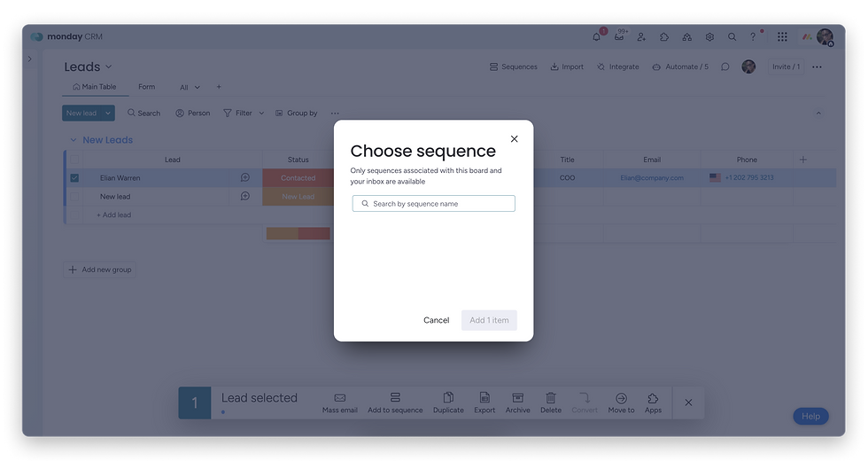Open the All views dropdown
The image size is (868, 461).
click(190, 88)
